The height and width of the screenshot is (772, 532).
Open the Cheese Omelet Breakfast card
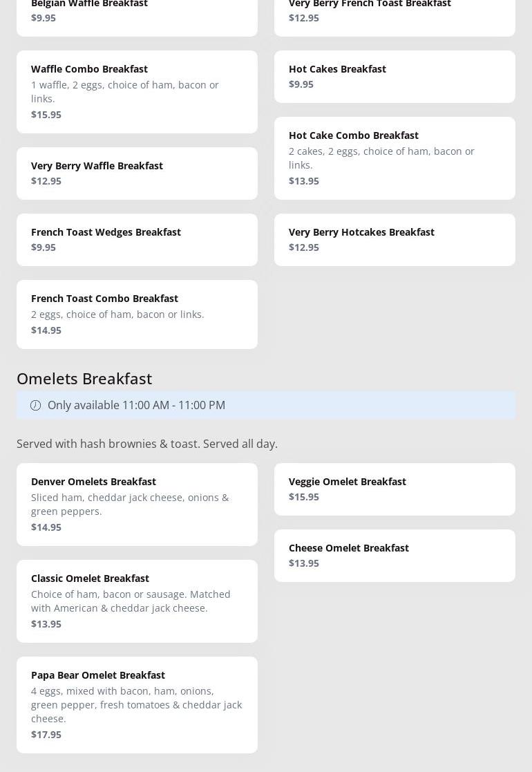pos(395,555)
